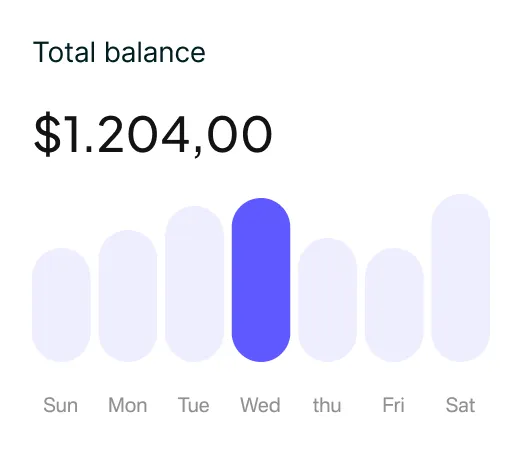Click the Total balance heading
Screen dimensions: 522x452
[x=119, y=52]
